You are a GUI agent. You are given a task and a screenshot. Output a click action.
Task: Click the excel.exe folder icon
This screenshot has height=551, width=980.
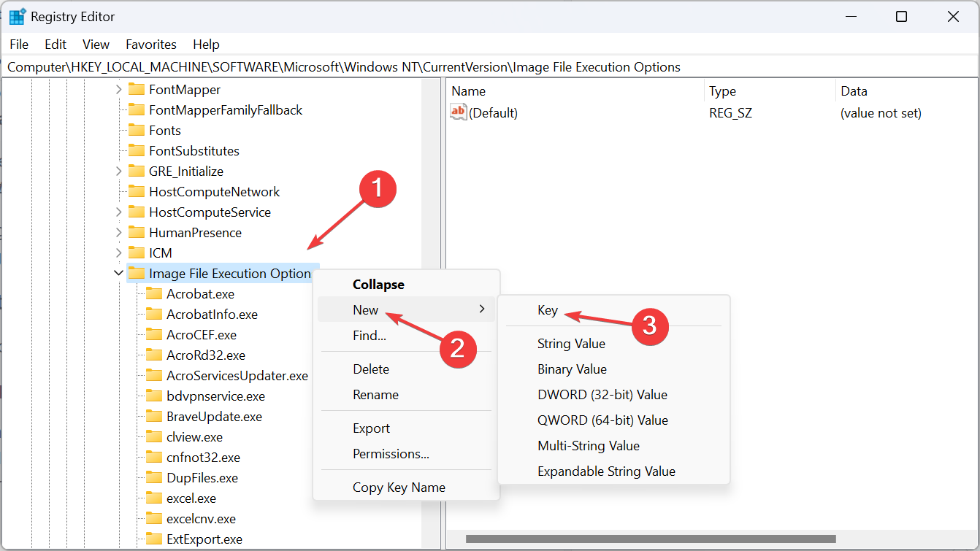click(153, 498)
